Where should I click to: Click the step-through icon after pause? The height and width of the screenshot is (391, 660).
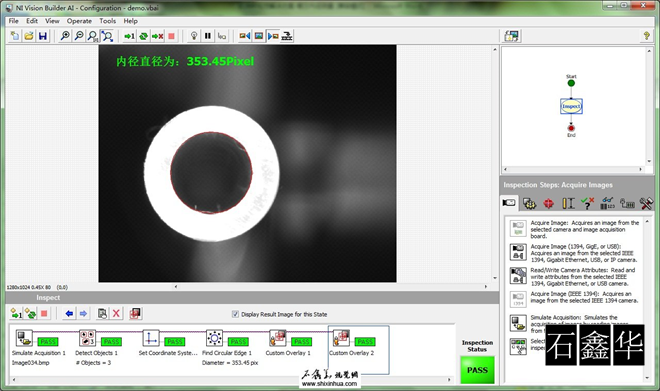[x=221, y=36]
